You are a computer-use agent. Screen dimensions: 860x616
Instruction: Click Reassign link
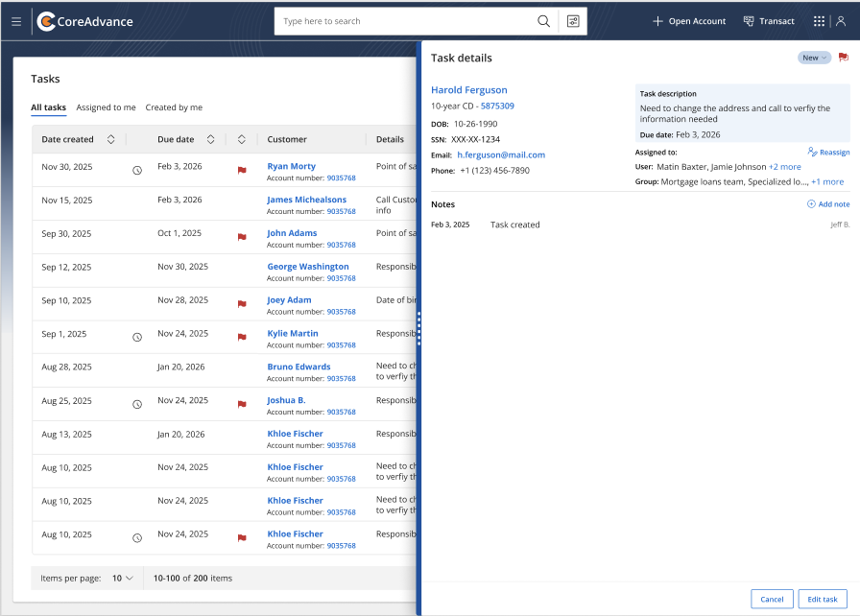828,152
